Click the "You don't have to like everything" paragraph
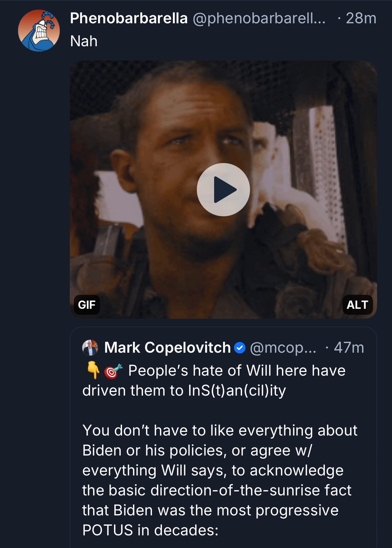 pos(219,431)
